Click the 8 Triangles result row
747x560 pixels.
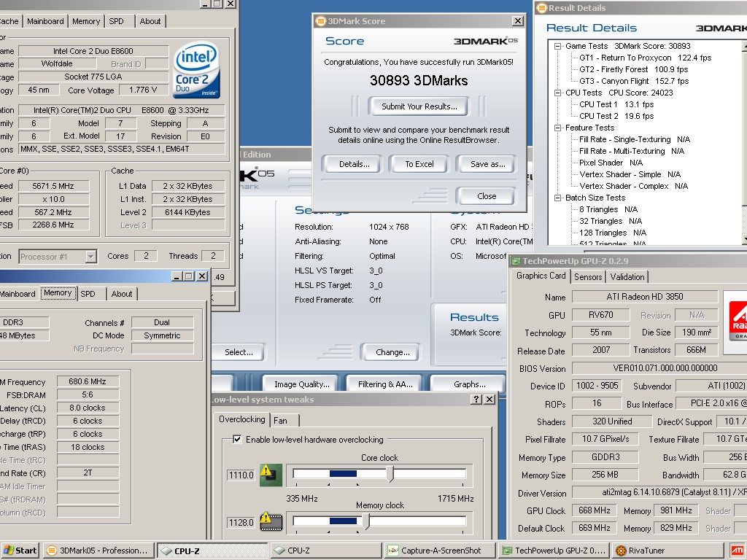[x=608, y=209]
